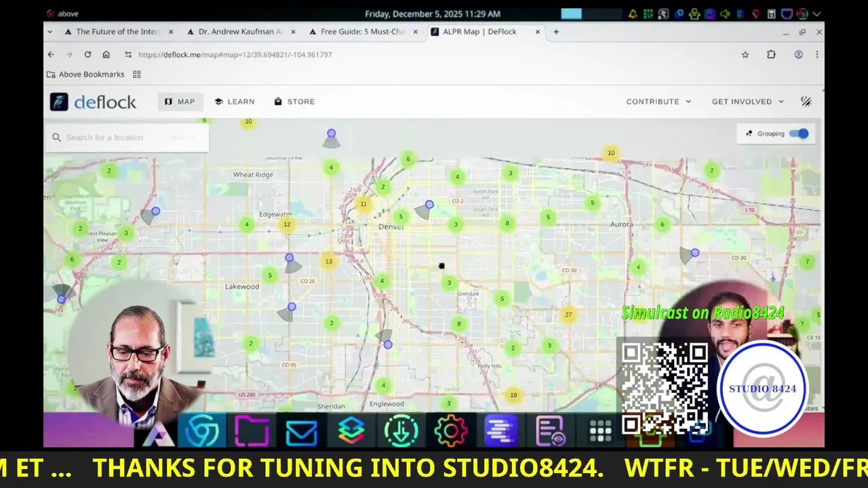Click the Lakewood map label
868x488 pixels.
[x=242, y=287]
